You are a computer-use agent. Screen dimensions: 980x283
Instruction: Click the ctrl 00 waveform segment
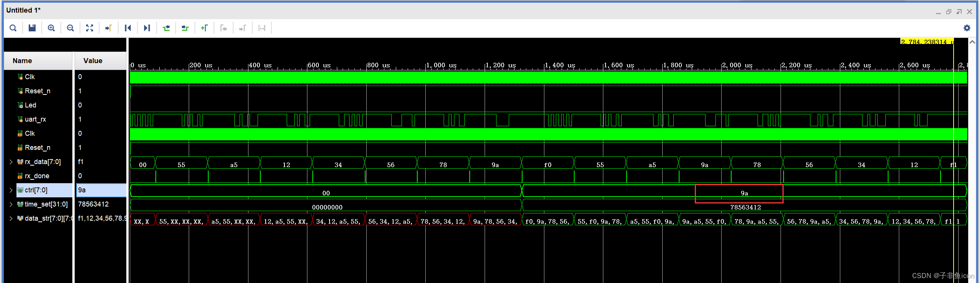pos(326,191)
